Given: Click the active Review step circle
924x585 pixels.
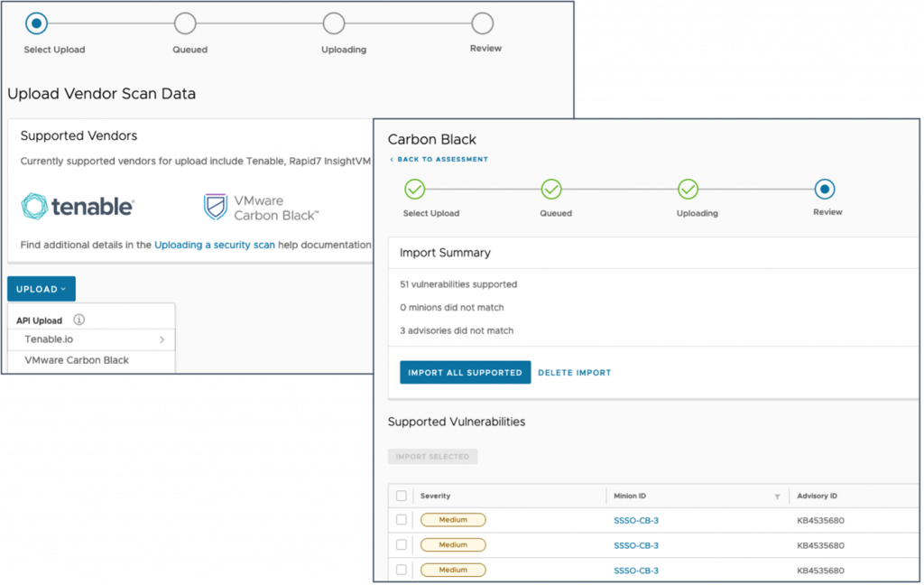Looking at the screenshot, I should 825,190.
